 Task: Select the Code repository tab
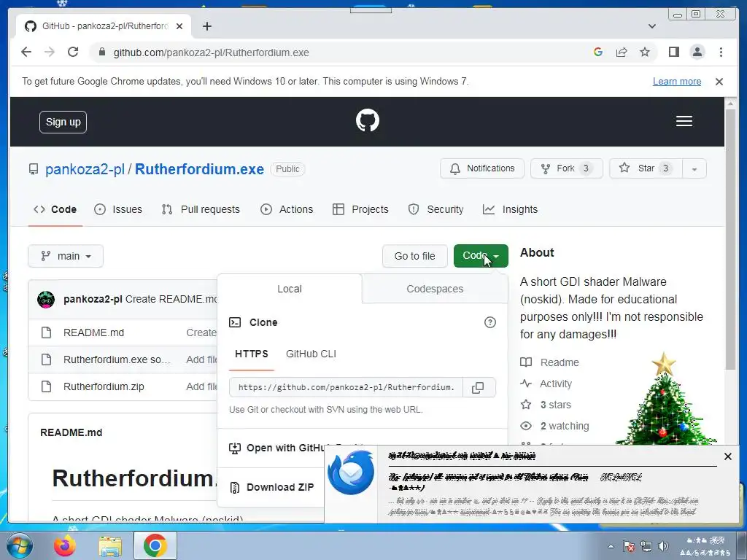point(55,209)
